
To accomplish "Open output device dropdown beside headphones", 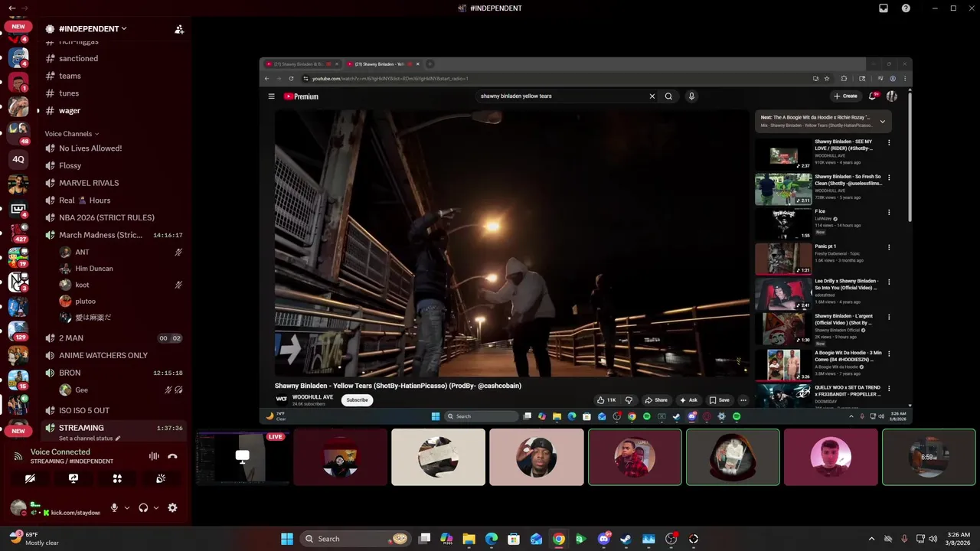I will (x=156, y=507).
